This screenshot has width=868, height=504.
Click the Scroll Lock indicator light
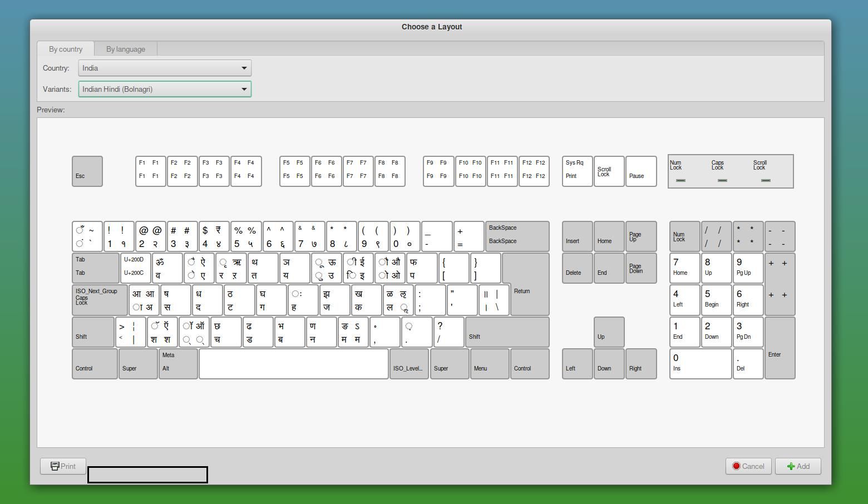click(766, 180)
